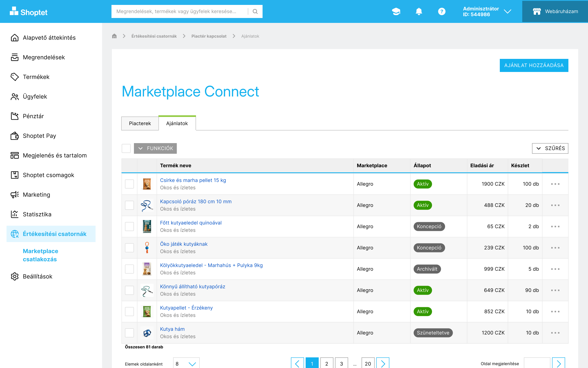Viewport: 588px width, 368px height.
Task: Click the home breadcrumb icon
Action: point(114,36)
